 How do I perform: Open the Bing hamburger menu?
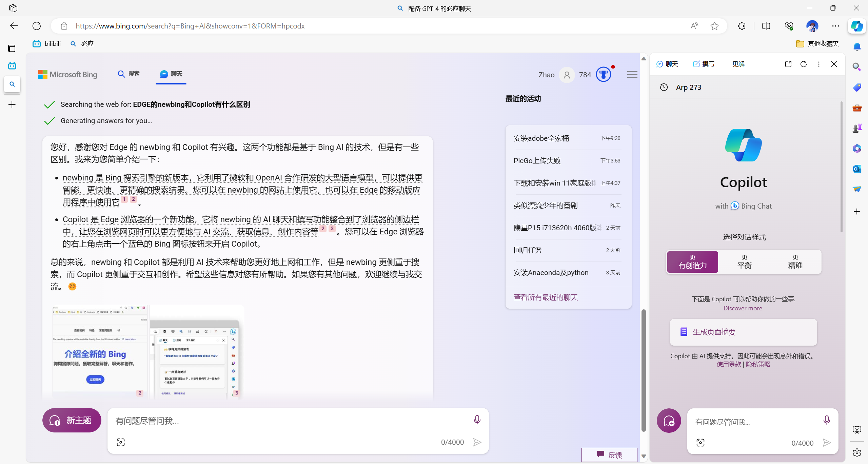pos(632,74)
